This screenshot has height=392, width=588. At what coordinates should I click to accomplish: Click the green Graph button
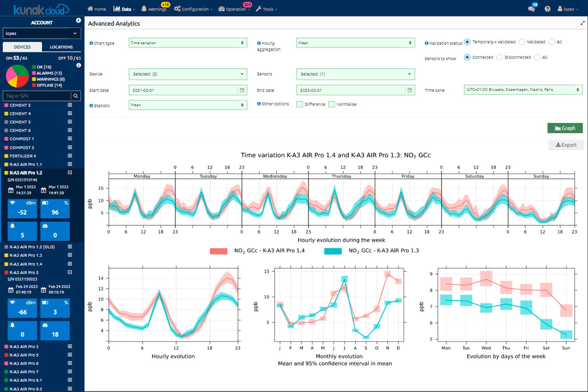pyautogui.click(x=565, y=128)
